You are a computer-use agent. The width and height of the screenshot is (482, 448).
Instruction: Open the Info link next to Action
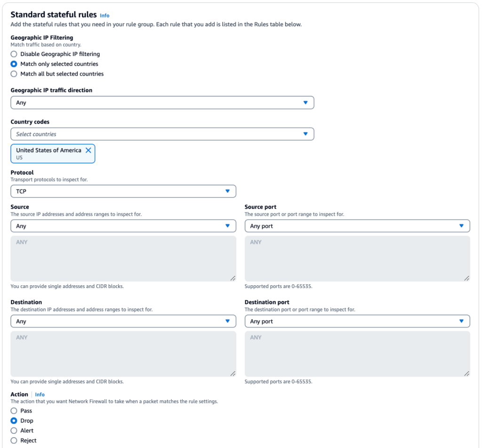point(40,394)
